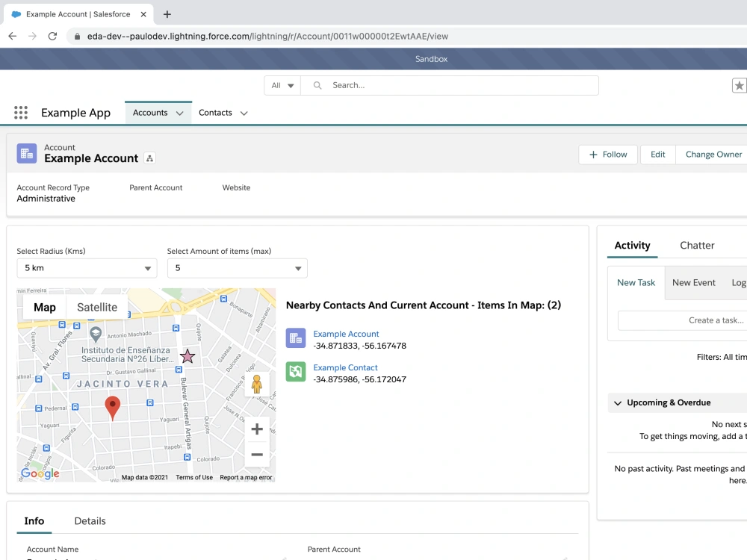Click coordinates -34.871833, -56.167478
Viewport: 747px width, 560px height.
(x=360, y=346)
